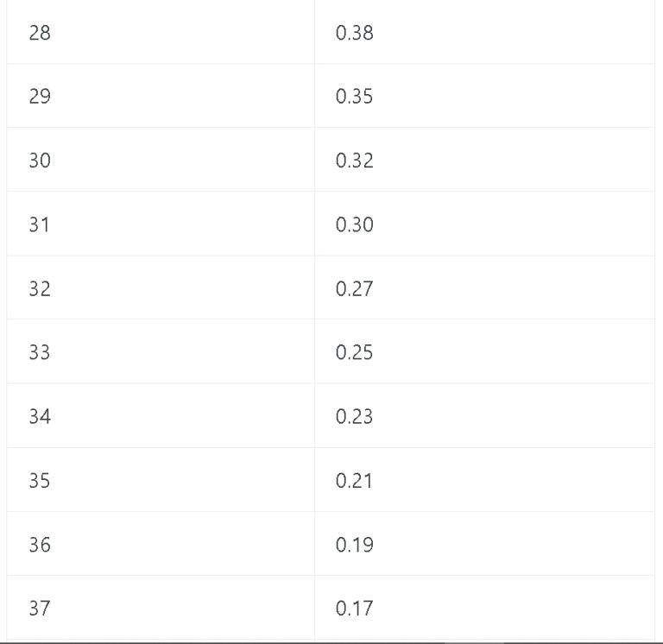
Task: Select the value 0.27
Action: [354, 289]
